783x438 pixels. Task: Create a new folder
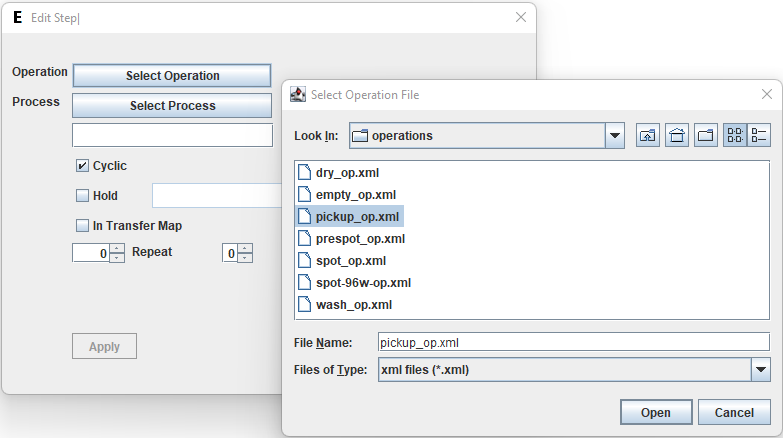click(x=706, y=136)
